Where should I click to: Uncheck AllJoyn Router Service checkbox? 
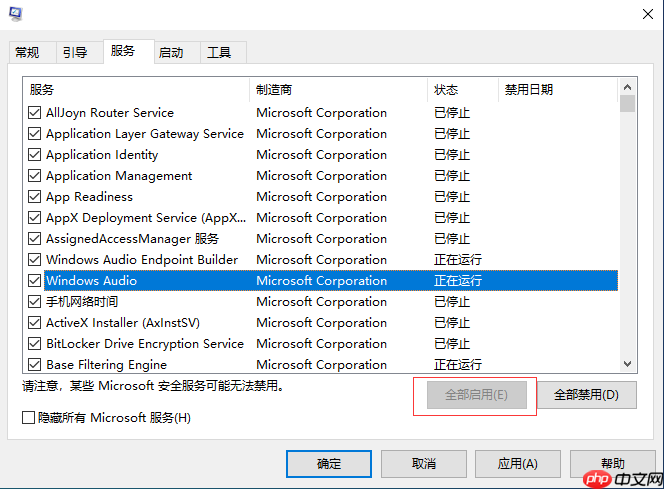point(34,113)
